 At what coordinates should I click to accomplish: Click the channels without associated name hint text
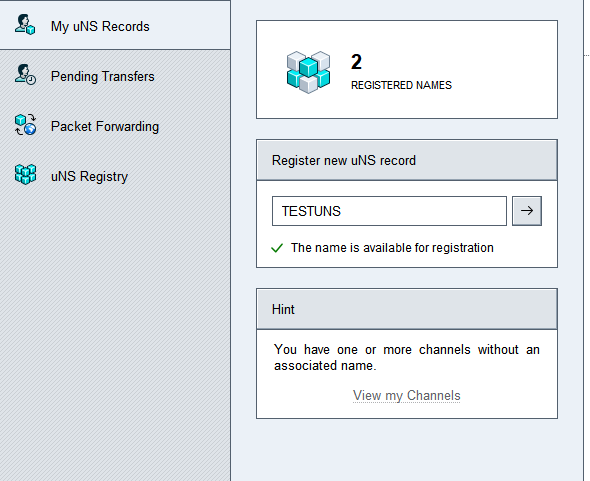(x=407, y=358)
